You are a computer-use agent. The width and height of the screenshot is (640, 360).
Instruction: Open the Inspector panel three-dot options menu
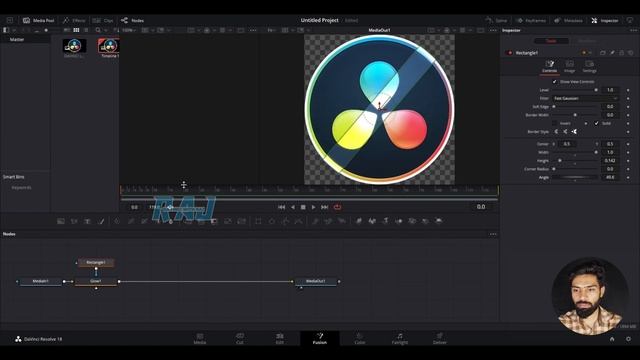[x=633, y=30]
